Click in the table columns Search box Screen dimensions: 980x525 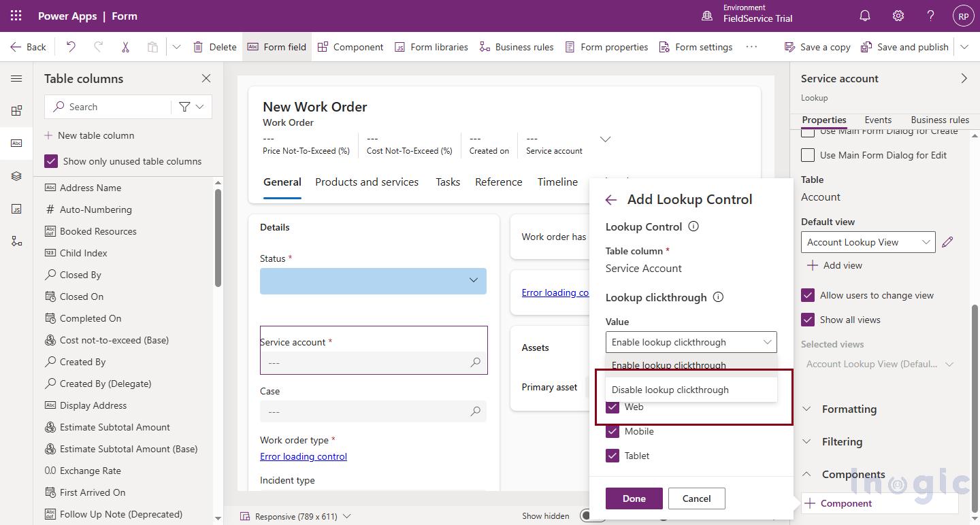click(108, 107)
